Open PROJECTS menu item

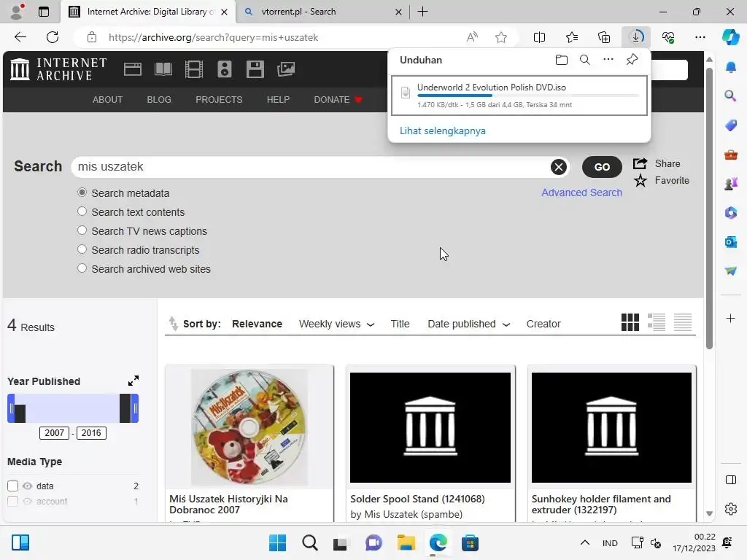[x=219, y=99]
